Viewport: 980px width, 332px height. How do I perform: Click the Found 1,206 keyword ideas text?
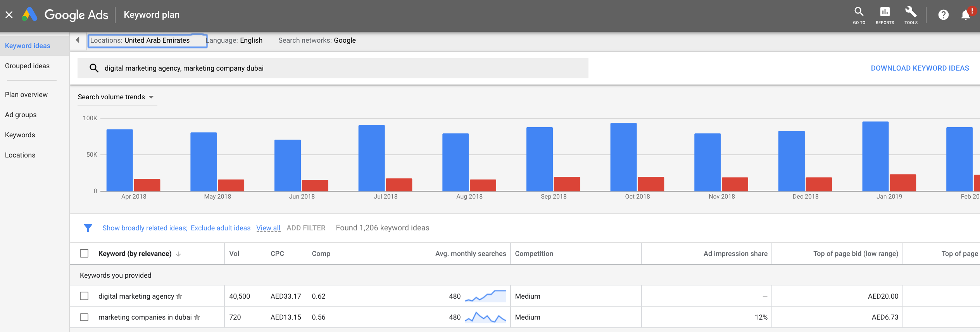[x=383, y=228]
